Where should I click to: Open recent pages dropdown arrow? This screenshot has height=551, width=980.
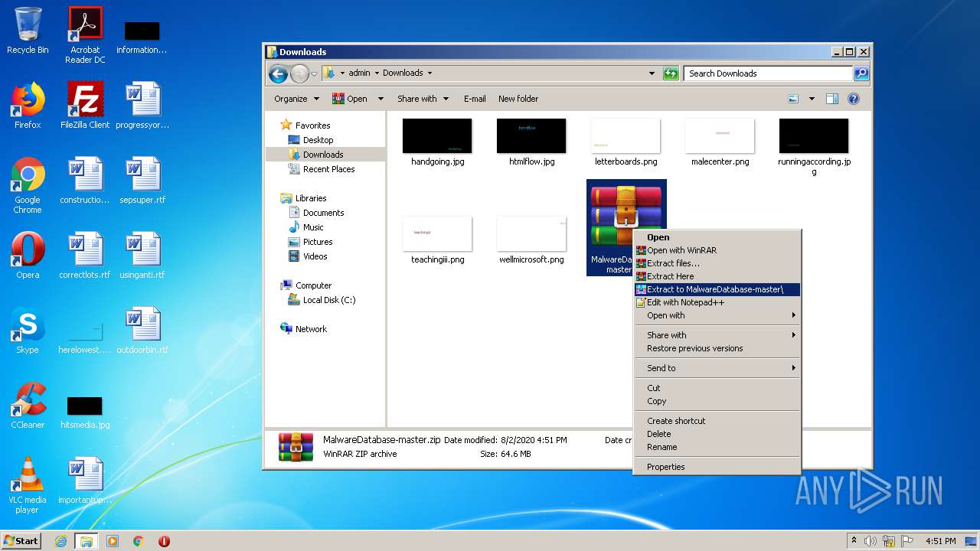pyautogui.click(x=314, y=73)
